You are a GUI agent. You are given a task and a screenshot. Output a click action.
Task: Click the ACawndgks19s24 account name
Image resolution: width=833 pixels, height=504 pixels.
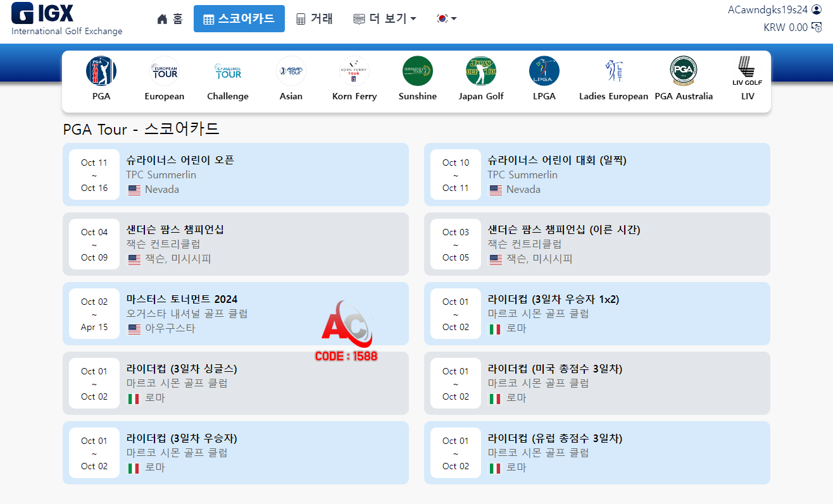click(768, 9)
